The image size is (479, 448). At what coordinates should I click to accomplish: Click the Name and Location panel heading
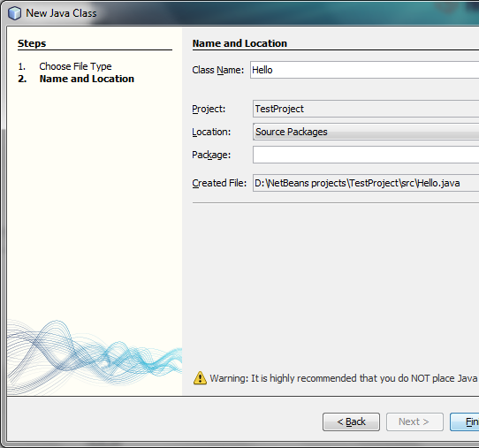pos(239,43)
